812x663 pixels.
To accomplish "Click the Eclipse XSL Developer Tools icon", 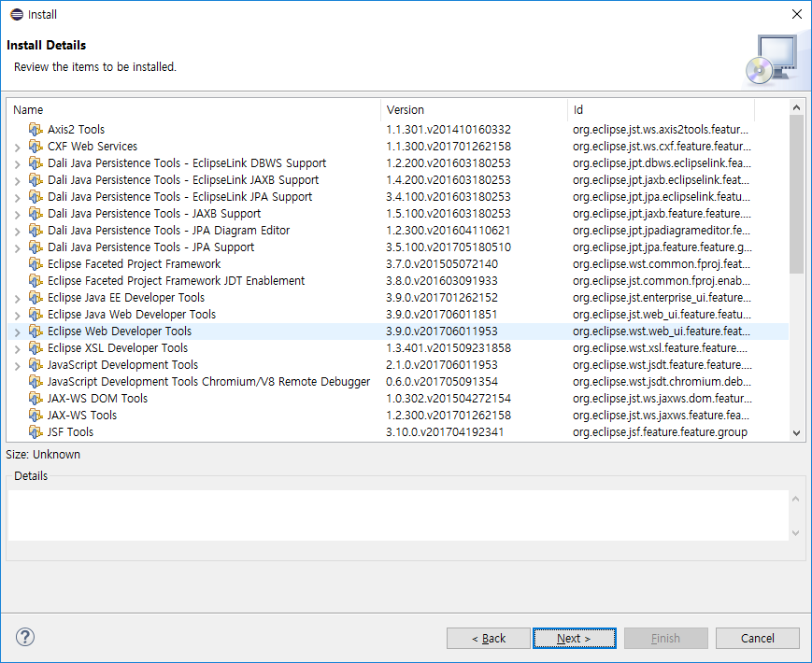I will [36, 347].
